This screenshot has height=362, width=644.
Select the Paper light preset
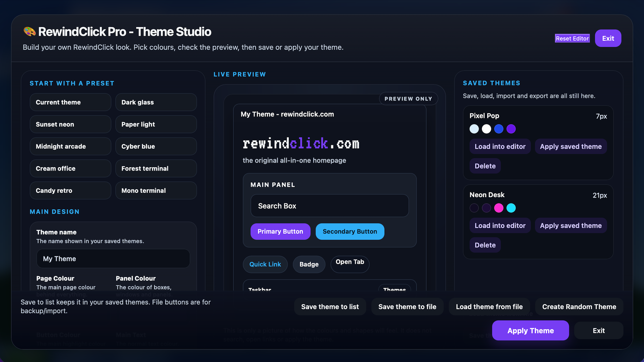pyautogui.click(x=156, y=124)
